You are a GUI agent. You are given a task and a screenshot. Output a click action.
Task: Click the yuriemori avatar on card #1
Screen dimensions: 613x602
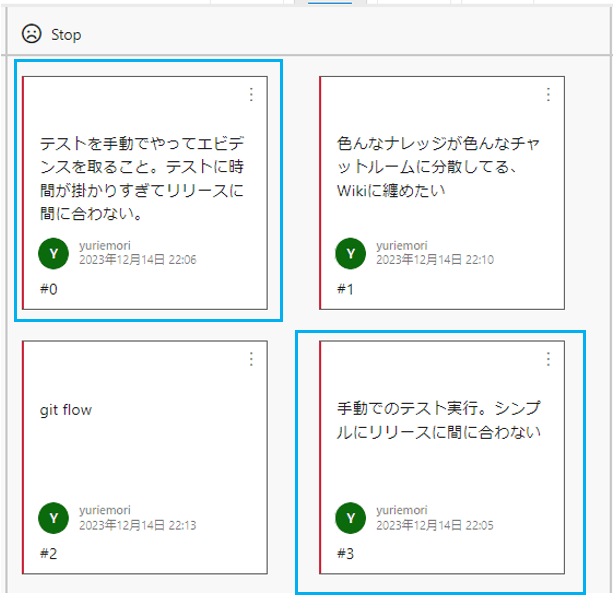tap(351, 253)
